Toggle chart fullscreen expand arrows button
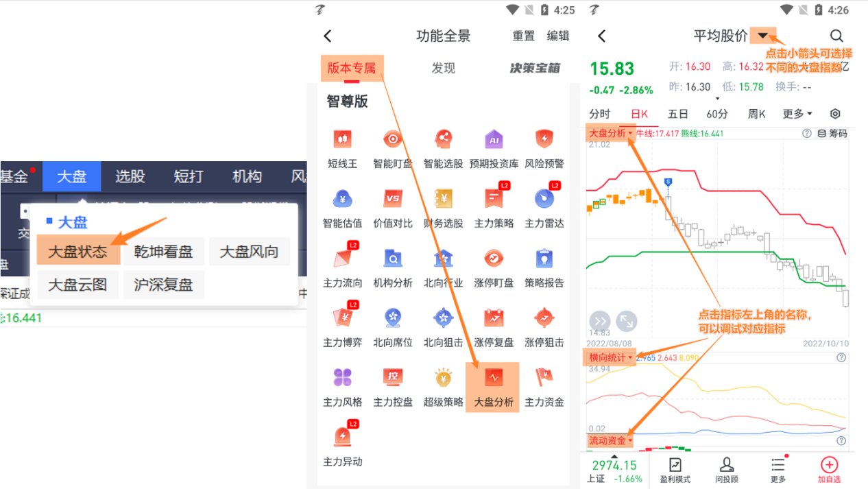Screen dimensions: 868x489 coord(626,320)
